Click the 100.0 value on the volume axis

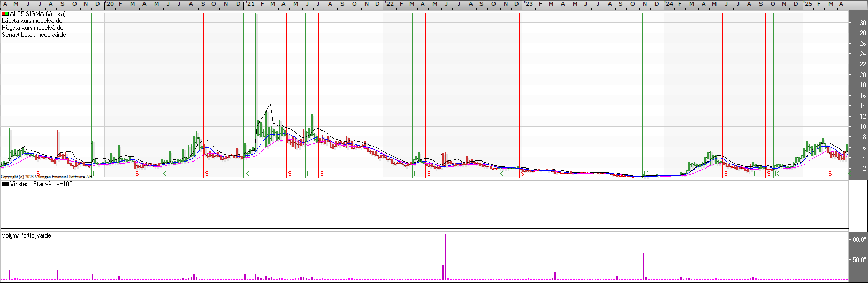[858, 240]
